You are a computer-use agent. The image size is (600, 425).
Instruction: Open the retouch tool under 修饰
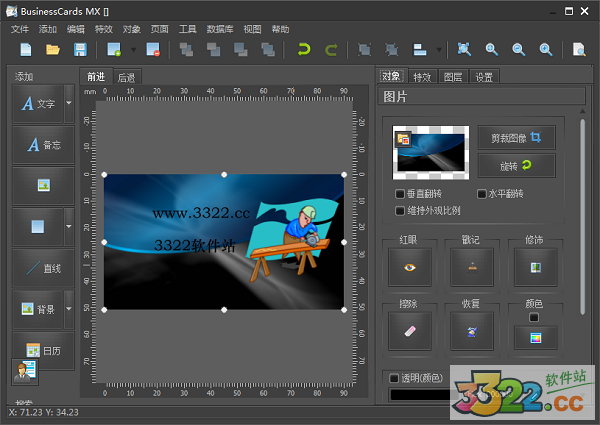click(x=535, y=267)
